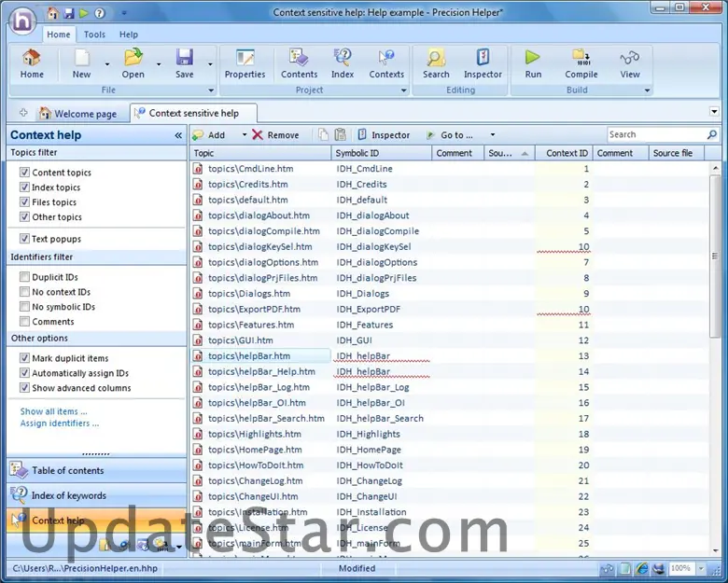Open the Help ribbon tab

point(129,35)
